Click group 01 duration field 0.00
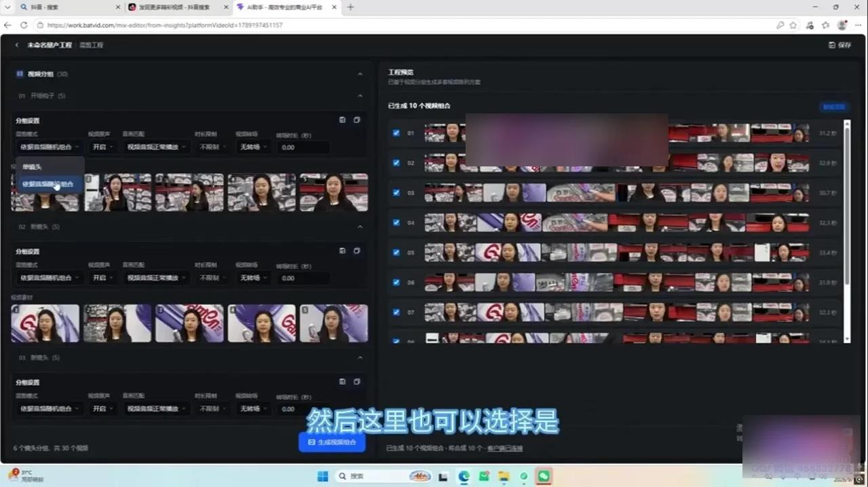The image size is (868, 487). point(303,147)
